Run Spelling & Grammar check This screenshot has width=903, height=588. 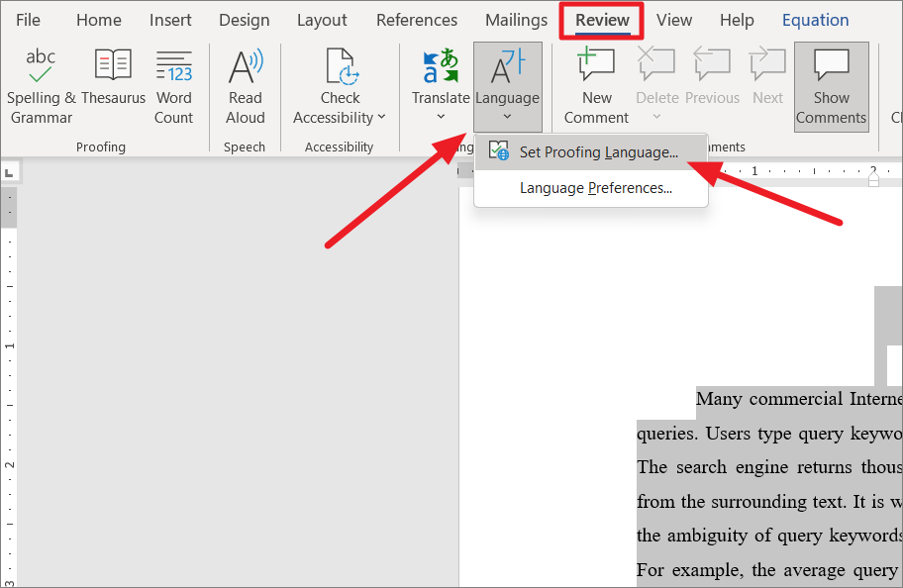tap(41, 86)
